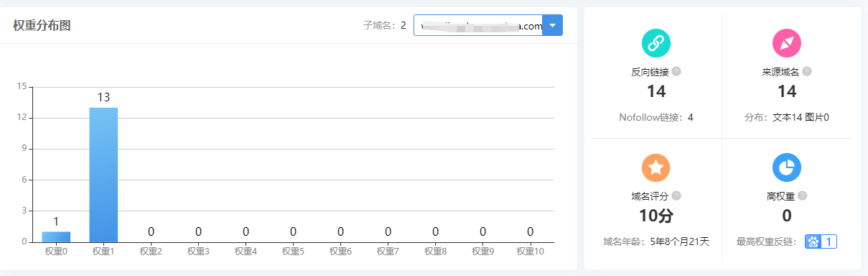Click the 域名年龄 details text
Screen dimensions: 868x276
coord(655,241)
